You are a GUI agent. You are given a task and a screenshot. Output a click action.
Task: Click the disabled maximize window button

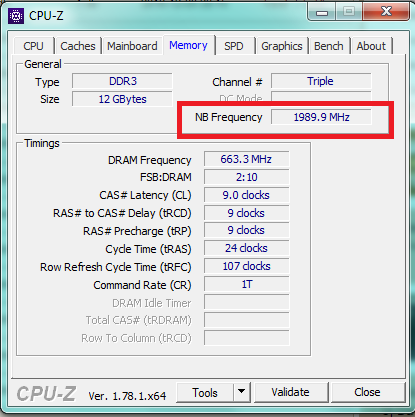click(x=349, y=12)
